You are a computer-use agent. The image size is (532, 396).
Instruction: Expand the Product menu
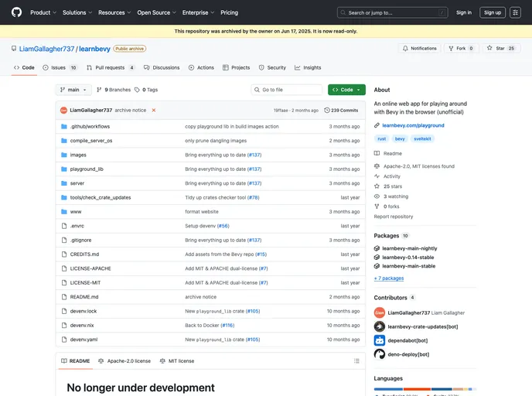tap(43, 12)
